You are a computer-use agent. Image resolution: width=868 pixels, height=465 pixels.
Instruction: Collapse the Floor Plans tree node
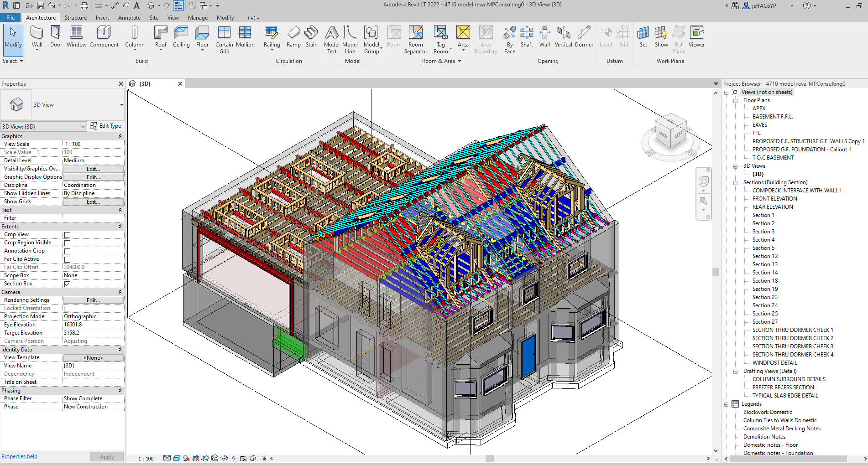click(x=735, y=101)
